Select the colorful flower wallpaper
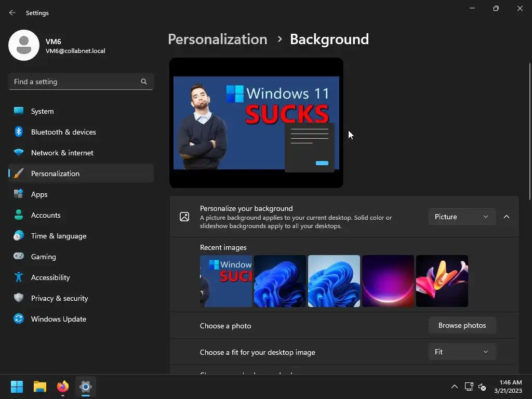This screenshot has width=532, height=399. pyautogui.click(x=442, y=281)
